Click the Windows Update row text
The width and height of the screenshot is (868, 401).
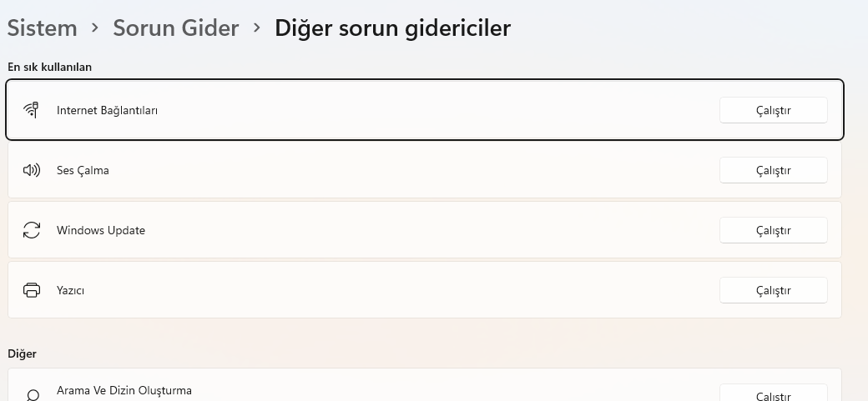(101, 230)
